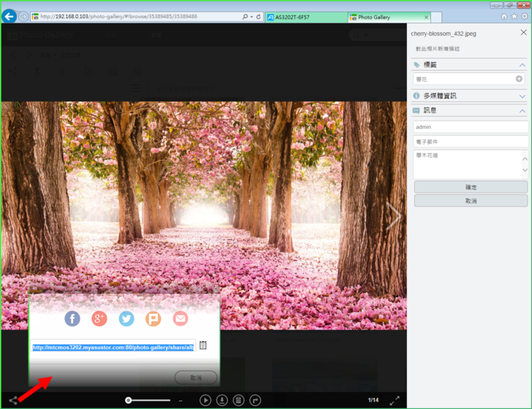Click the share icon in bottom toolbar

pyautogui.click(x=13, y=400)
